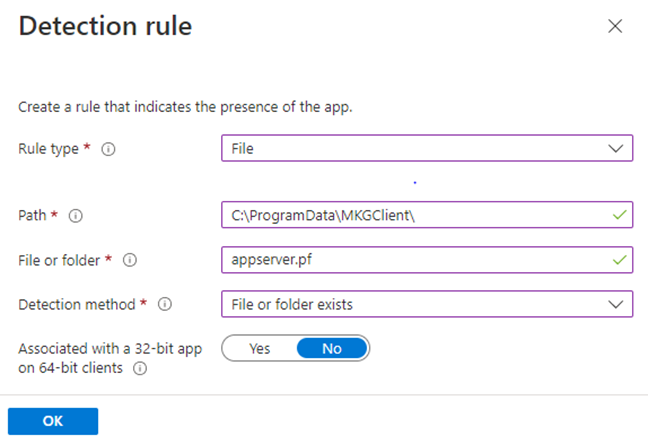Viewport: 648px width, 443px height.
Task: Click the Detection method field label
Action: point(79,304)
